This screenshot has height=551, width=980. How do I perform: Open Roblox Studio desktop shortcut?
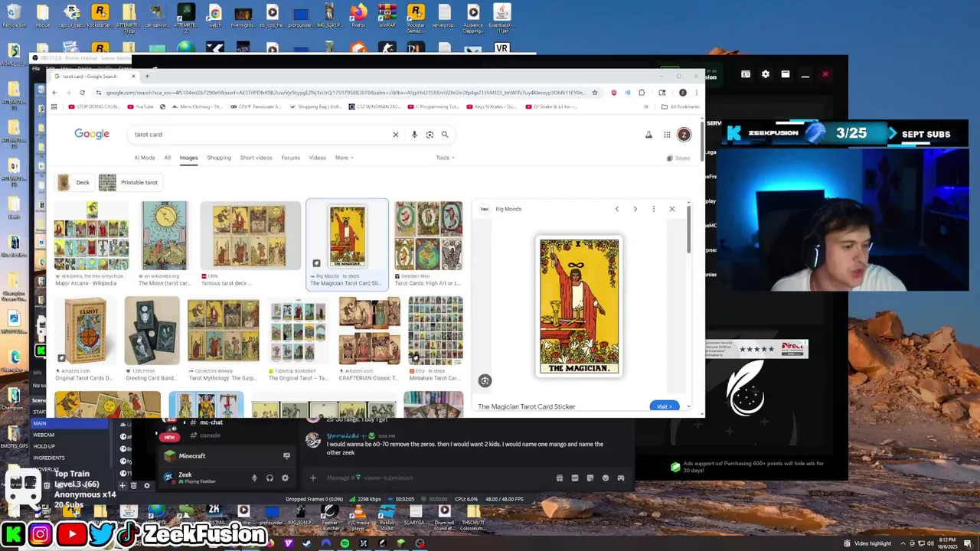387,517
